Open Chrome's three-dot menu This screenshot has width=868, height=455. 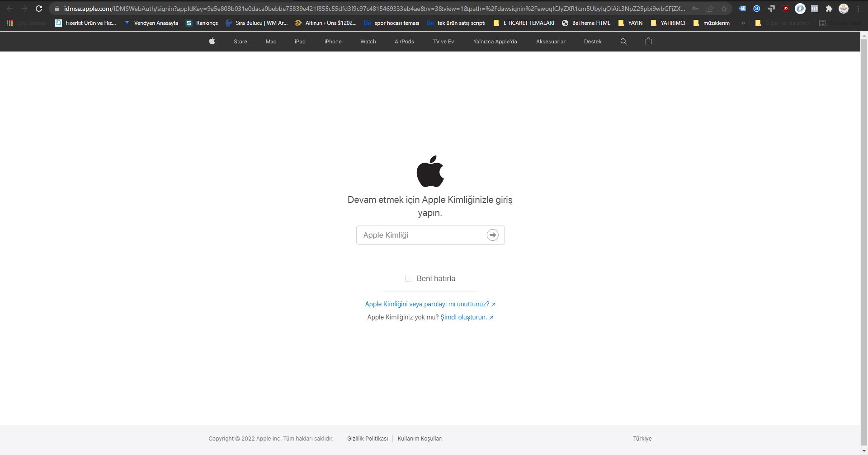coord(858,9)
